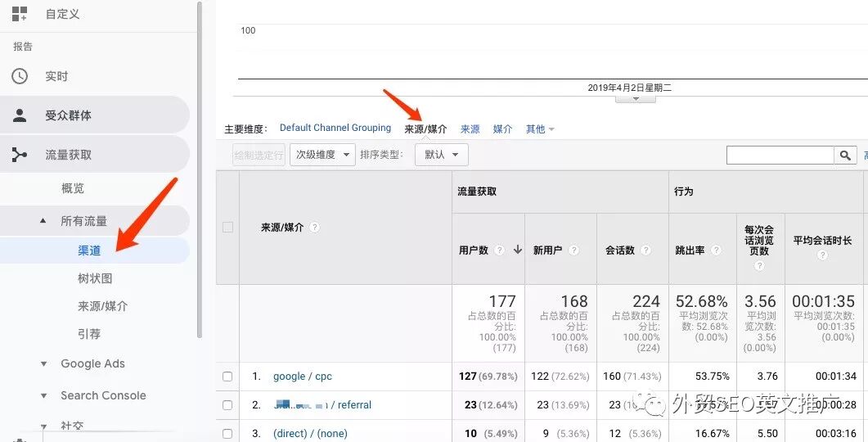Click help icon next to 跳出率
Screen dimensions: 868x442
[716, 250]
